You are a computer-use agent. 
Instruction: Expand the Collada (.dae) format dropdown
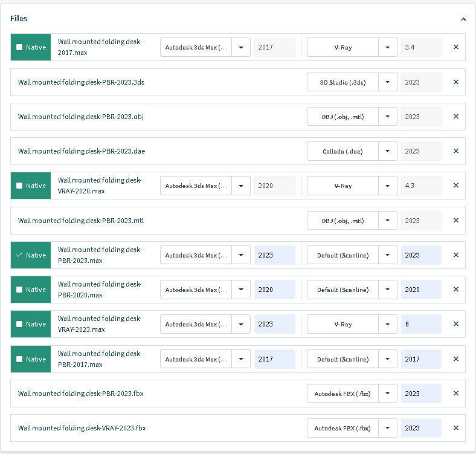coord(388,151)
